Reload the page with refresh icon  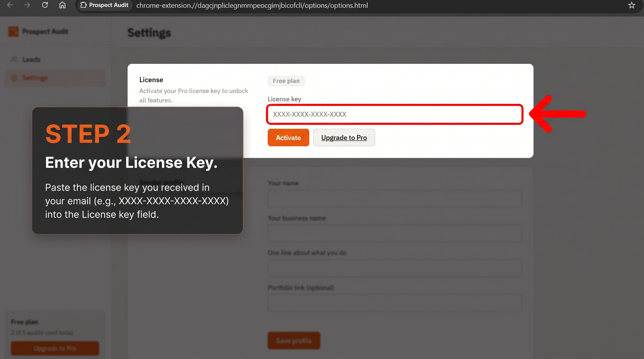click(45, 5)
